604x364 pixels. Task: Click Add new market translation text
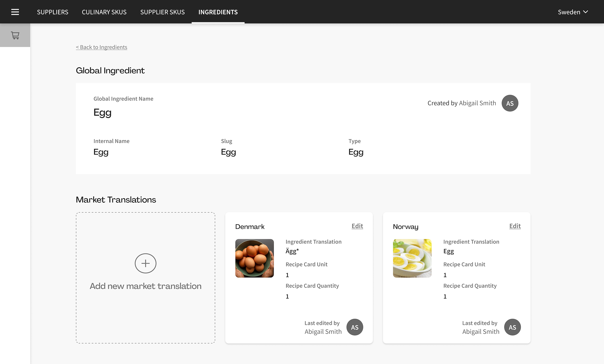145,286
